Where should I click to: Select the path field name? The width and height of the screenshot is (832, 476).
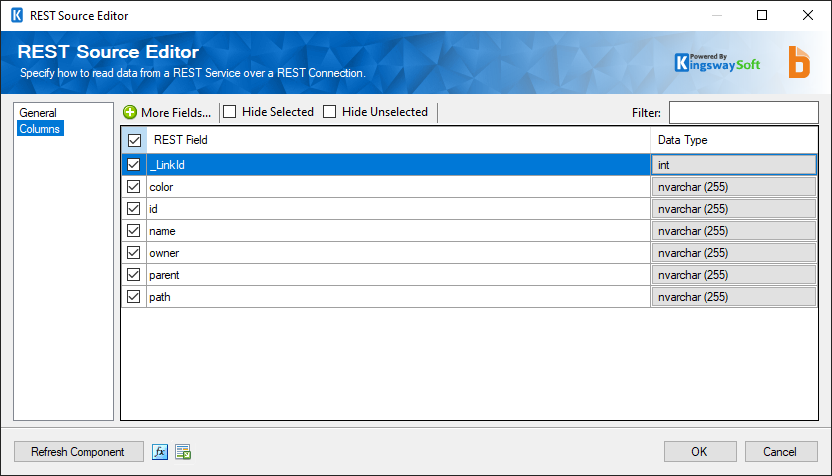click(160, 297)
